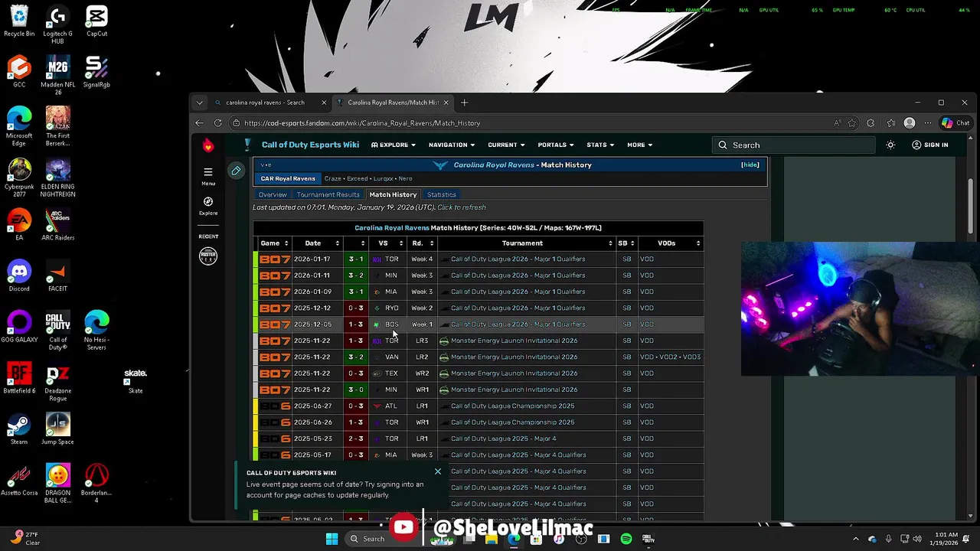Image resolution: width=980 pixels, height=551 pixels.
Task: Click the pencil edit icon on the page
Action: point(236,171)
